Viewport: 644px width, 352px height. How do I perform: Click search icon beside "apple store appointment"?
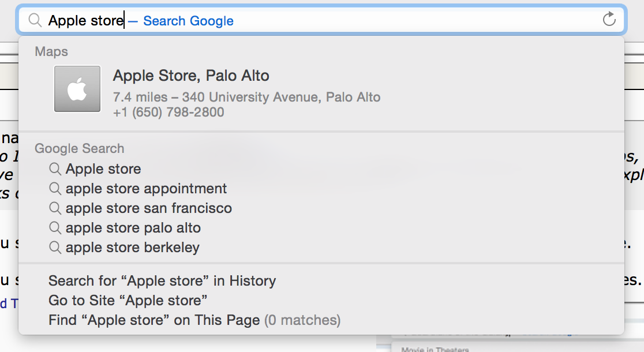click(x=55, y=189)
